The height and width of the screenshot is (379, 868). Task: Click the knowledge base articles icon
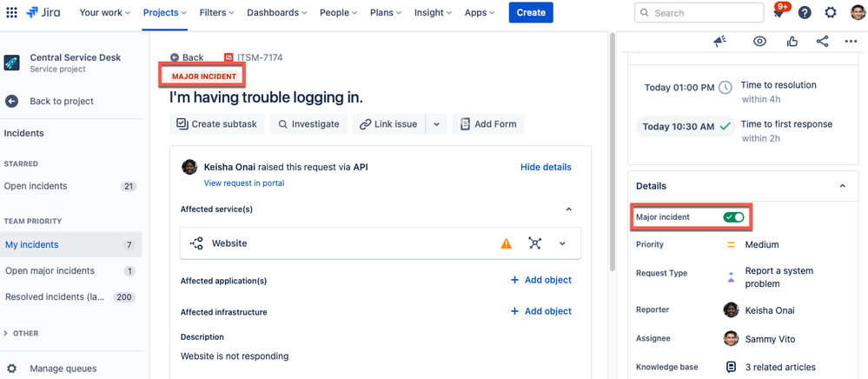coord(732,367)
